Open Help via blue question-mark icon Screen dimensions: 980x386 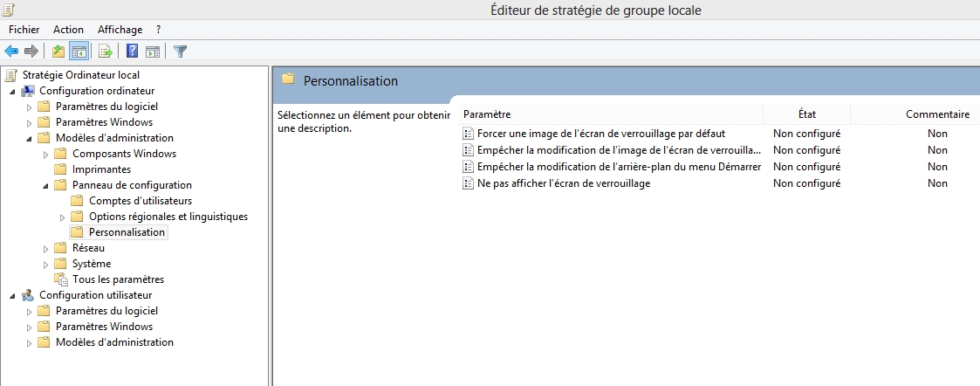point(132,52)
